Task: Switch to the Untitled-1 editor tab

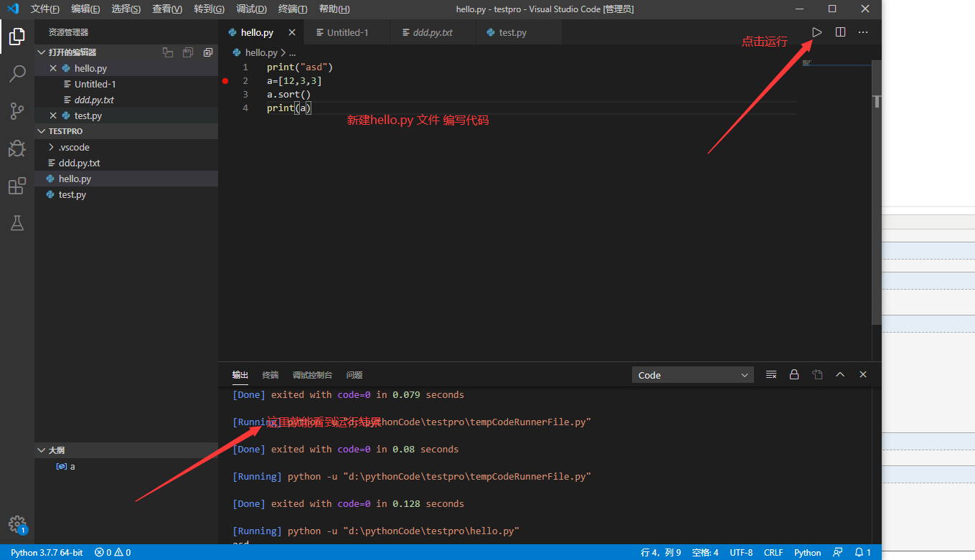Action: coord(347,32)
